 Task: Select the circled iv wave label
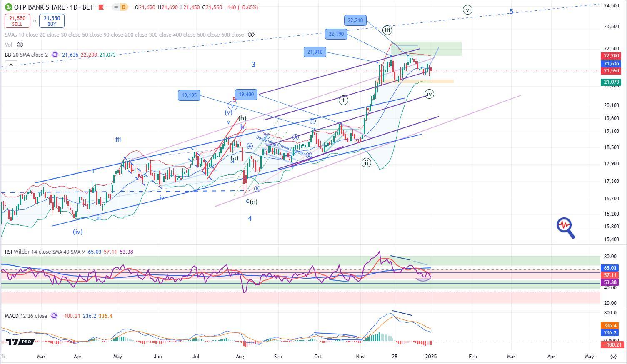(x=429, y=94)
